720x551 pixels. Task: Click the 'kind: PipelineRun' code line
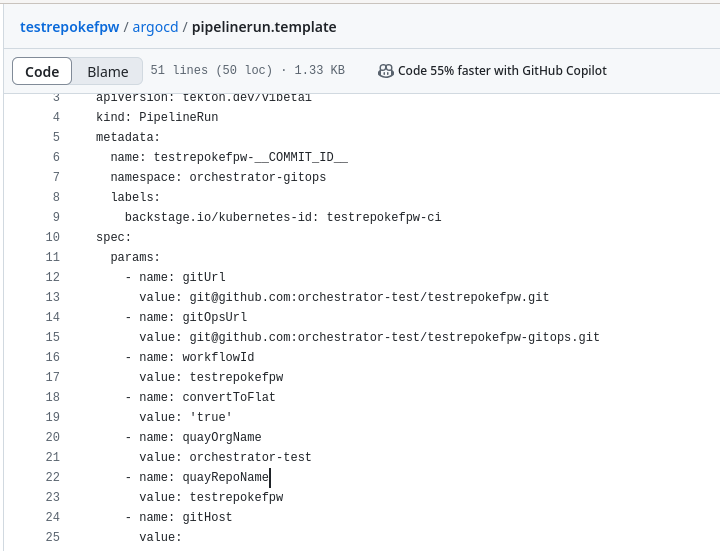coord(157,117)
